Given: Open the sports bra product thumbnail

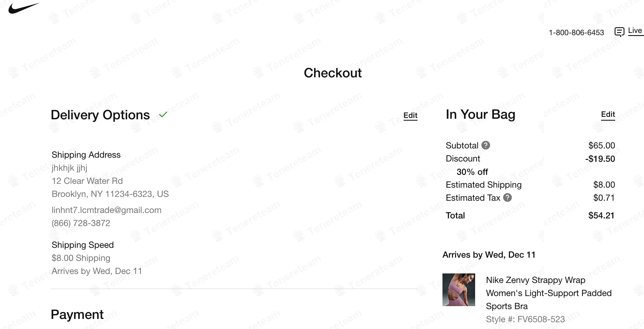Looking at the screenshot, I should (x=459, y=290).
